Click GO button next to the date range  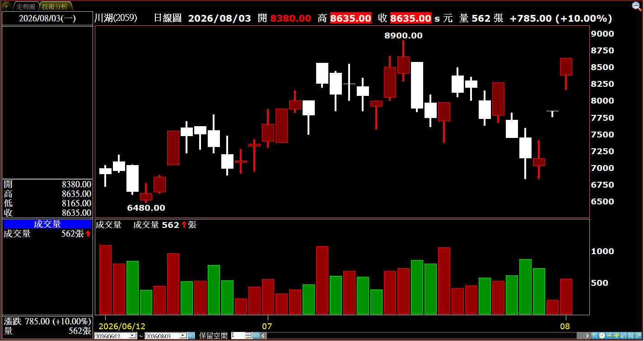191,336
